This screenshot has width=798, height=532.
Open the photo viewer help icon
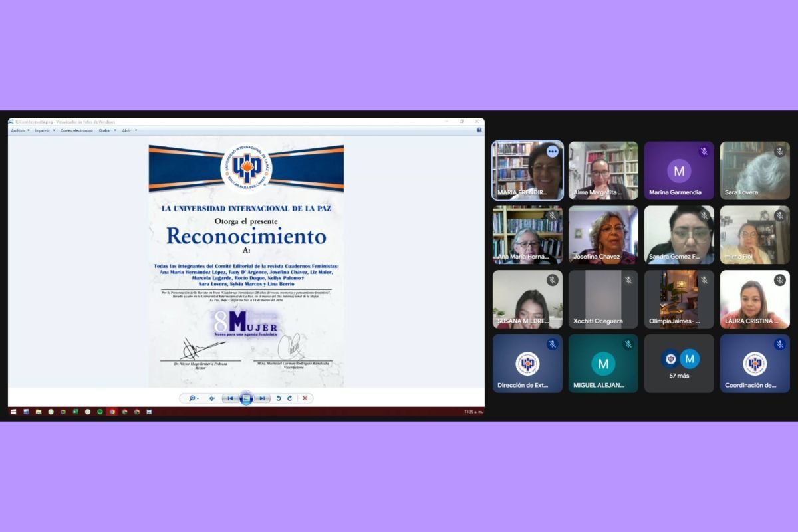click(x=479, y=130)
